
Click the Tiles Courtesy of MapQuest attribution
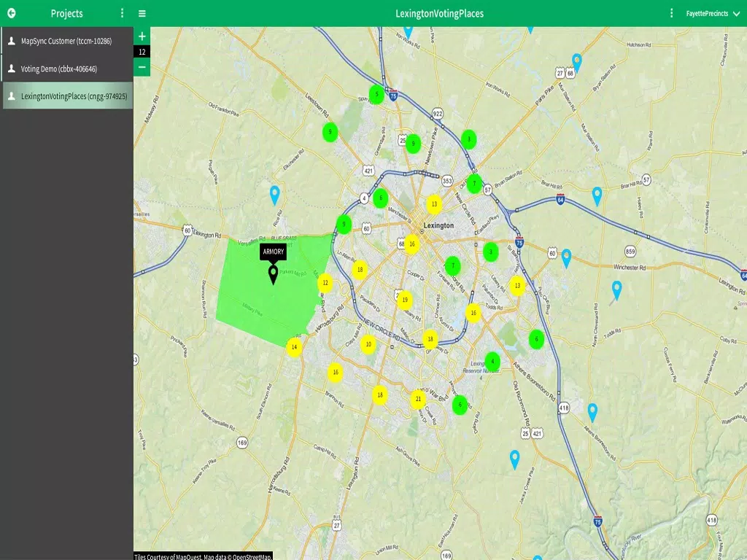tap(203, 556)
